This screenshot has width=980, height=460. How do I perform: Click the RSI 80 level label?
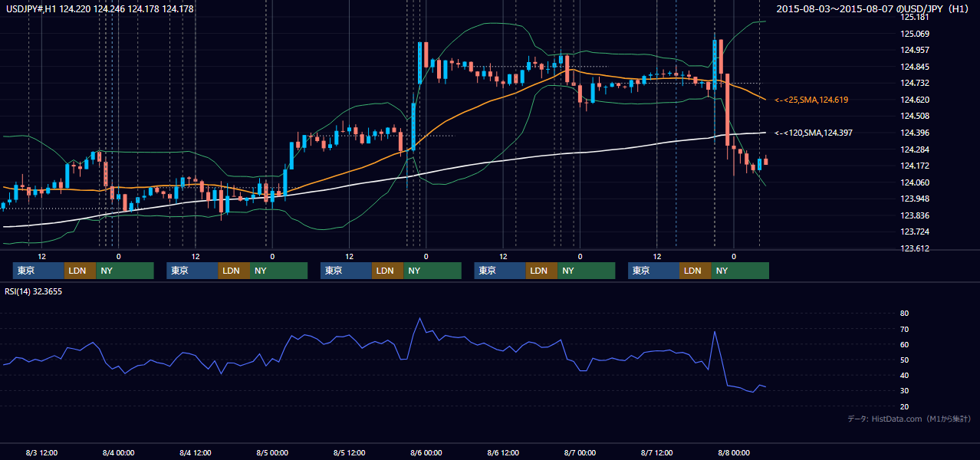(904, 314)
